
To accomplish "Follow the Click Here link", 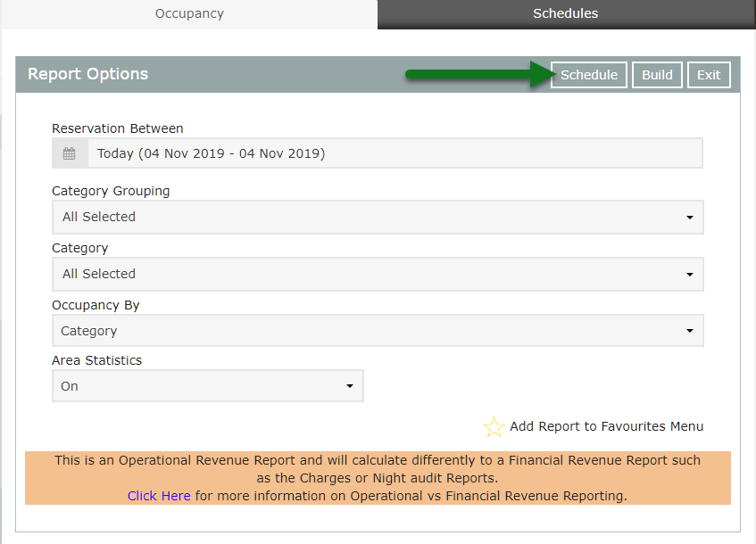I will click(159, 496).
